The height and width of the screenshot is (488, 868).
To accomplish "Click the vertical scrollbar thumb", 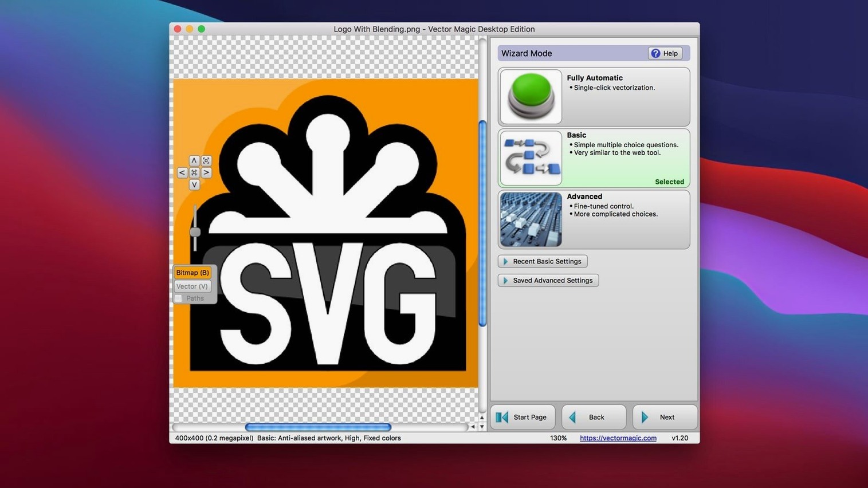I will click(x=482, y=223).
